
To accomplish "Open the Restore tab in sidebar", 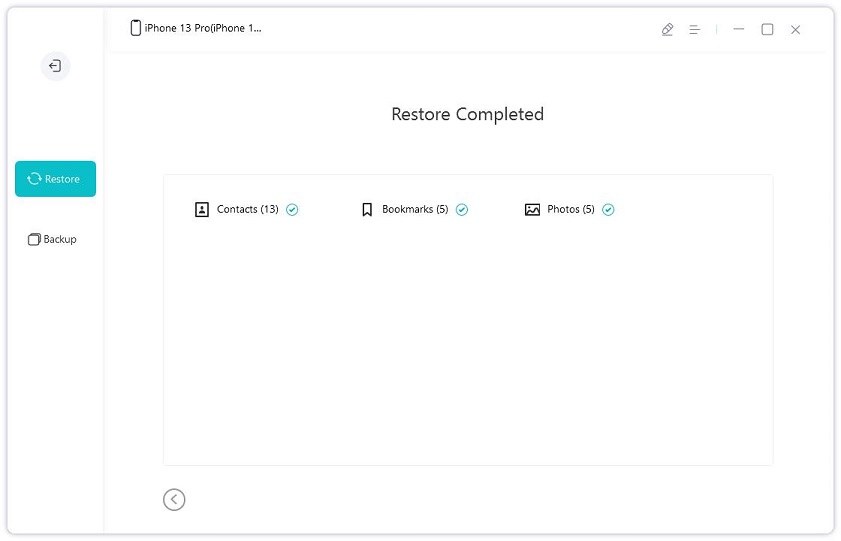I will tap(55, 179).
